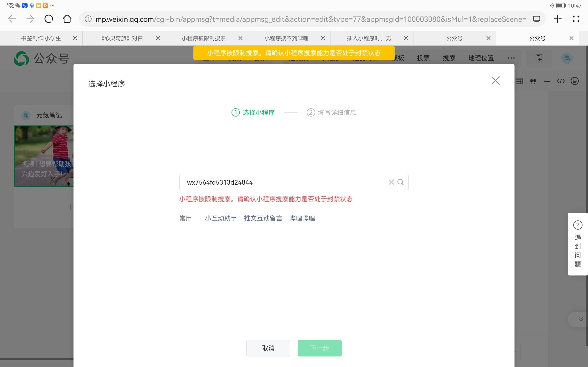This screenshot has height=367, width=588.
Task: Switch to the 小程序被限制搜索 browser tab
Action: tap(206, 38)
